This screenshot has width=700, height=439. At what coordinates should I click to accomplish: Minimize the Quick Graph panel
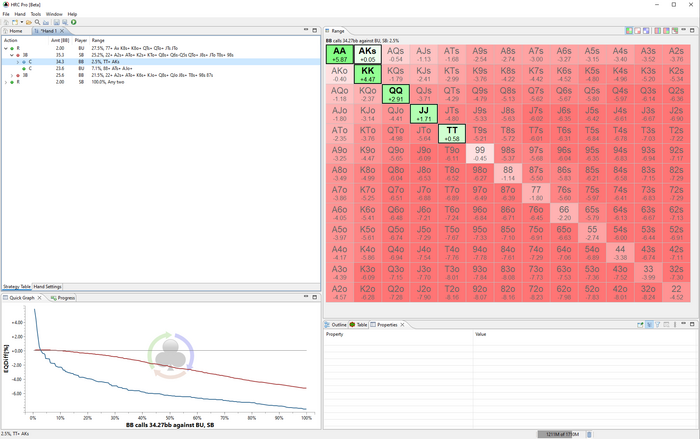(306, 297)
